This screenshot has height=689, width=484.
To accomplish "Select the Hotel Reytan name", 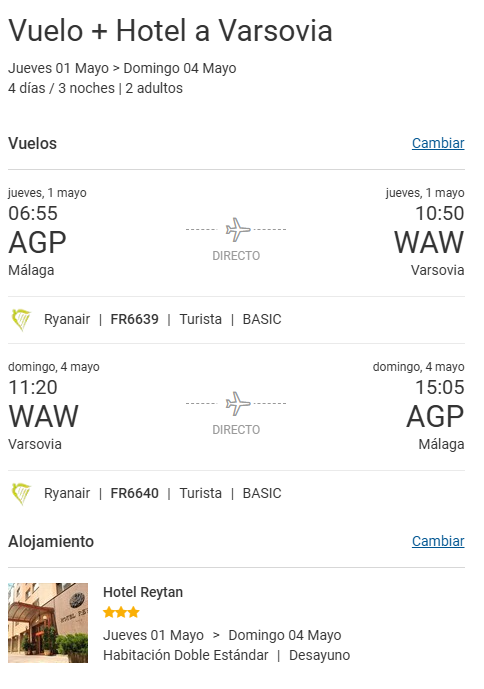I will pos(143,592).
